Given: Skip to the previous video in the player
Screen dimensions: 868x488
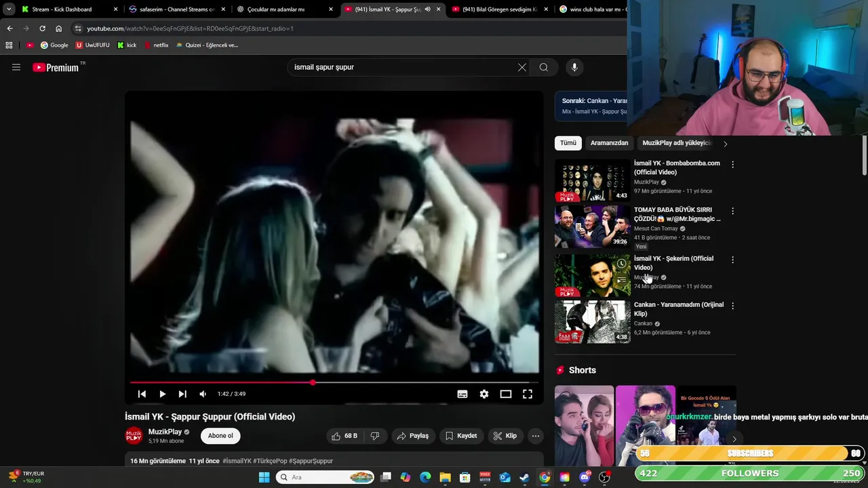Looking at the screenshot, I should click(x=142, y=394).
